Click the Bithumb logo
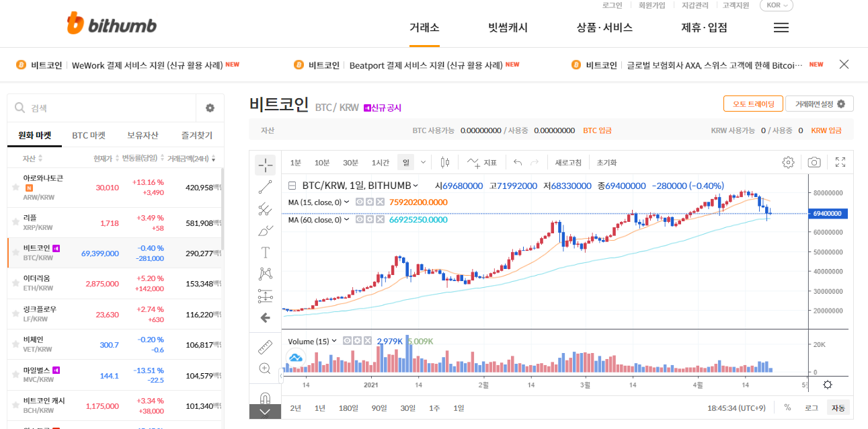 coord(112,25)
